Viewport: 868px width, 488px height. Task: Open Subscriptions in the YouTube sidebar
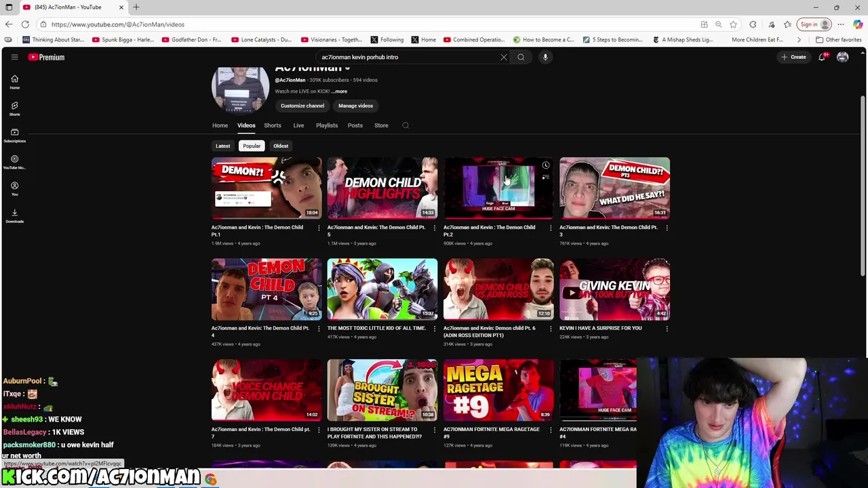(x=14, y=136)
